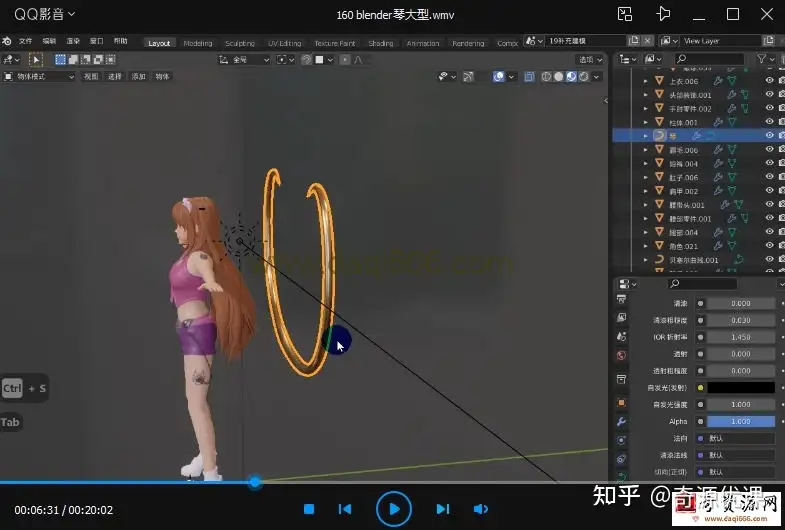Toggle the snapping magnet icon

coord(306,60)
